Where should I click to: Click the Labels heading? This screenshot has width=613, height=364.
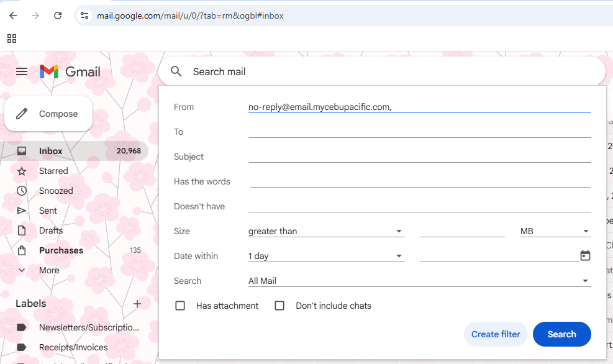point(31,303)
